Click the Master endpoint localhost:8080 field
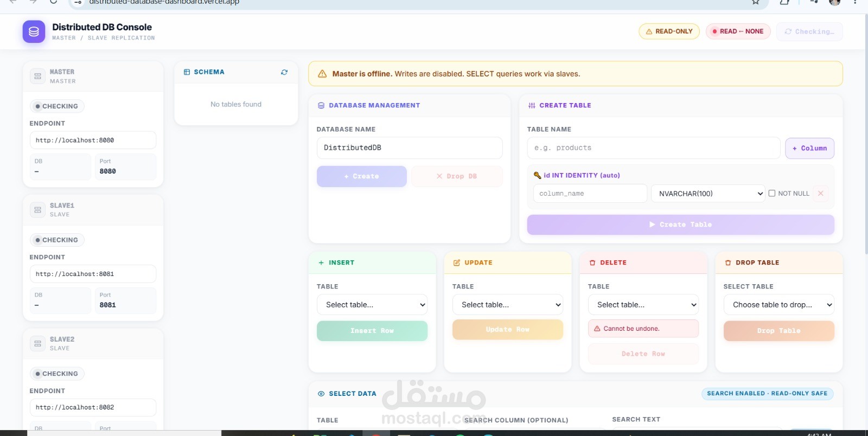This screenshot has height=436, width=868. click(93, 140)
